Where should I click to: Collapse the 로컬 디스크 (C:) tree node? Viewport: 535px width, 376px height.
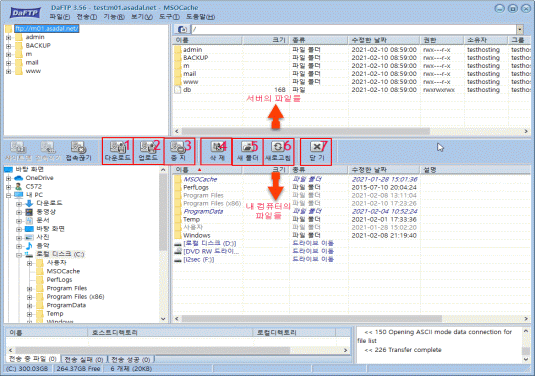click(x=19, y=255)
